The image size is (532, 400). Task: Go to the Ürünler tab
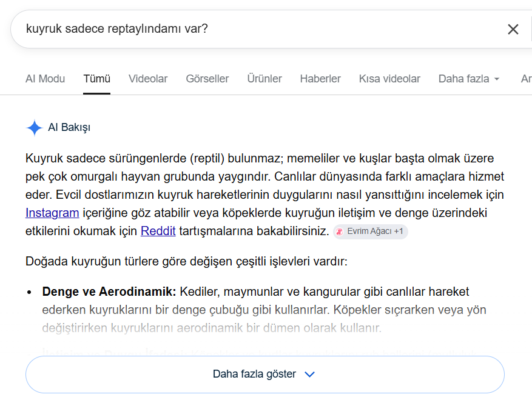[x=264, y=79]
